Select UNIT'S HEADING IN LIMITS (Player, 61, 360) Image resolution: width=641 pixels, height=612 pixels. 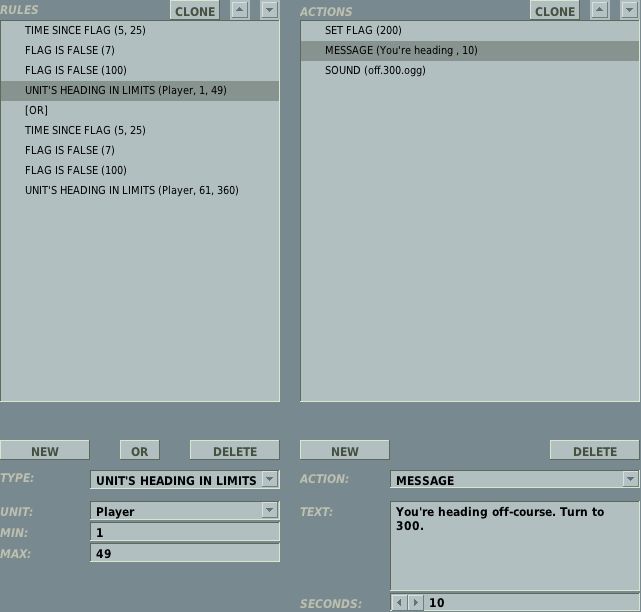point(140,191)
